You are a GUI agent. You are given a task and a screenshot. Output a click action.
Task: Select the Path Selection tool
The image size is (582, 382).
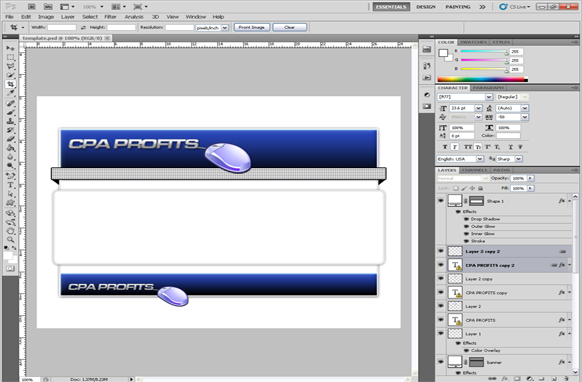click(10, 194)
